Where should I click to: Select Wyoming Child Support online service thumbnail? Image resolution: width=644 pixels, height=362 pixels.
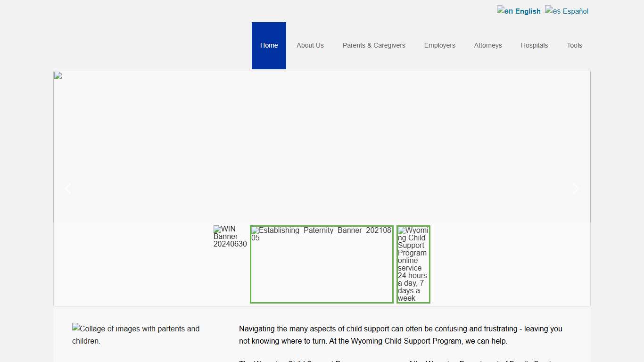[x=413, y=264]
